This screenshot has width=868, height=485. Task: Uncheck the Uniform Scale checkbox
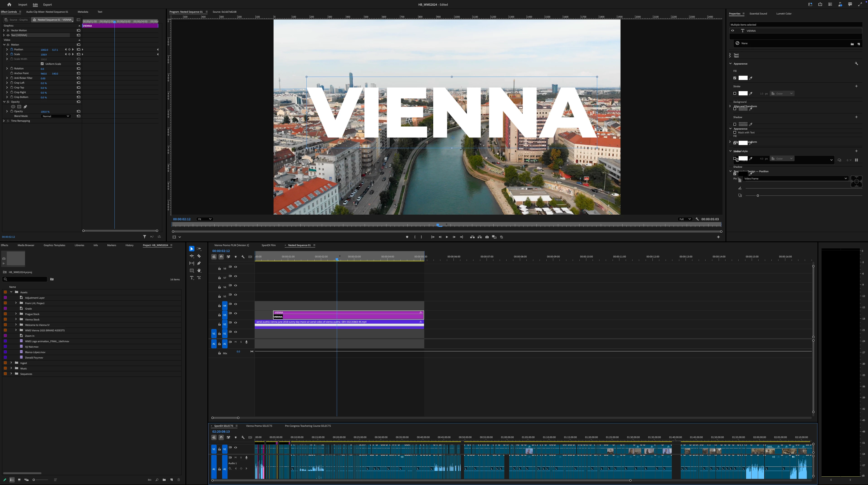pos(42,64)
